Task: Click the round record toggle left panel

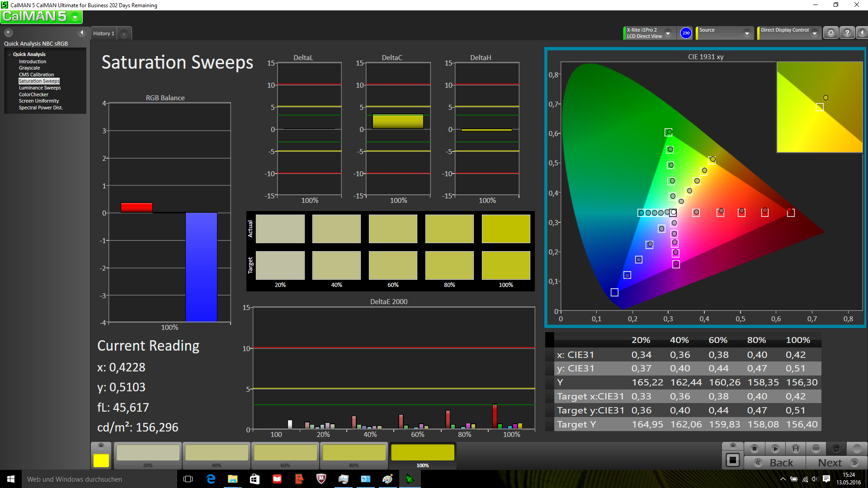Action: click(9, 33)
